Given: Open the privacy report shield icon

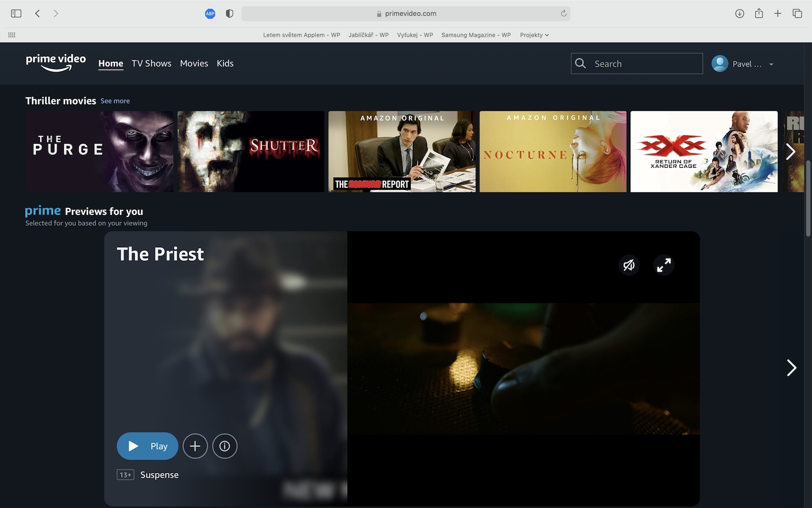Looking at the screenshot, I should 229,14.
